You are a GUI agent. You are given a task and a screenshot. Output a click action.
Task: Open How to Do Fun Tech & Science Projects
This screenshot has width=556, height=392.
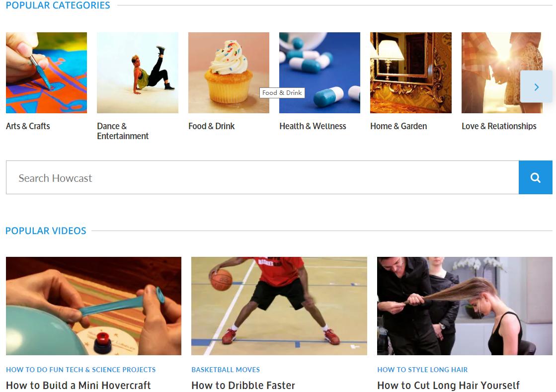[x=81, y=370]
